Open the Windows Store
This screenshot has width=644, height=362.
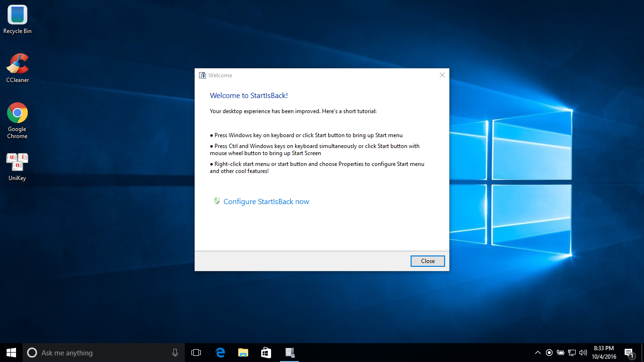(266, 352)
